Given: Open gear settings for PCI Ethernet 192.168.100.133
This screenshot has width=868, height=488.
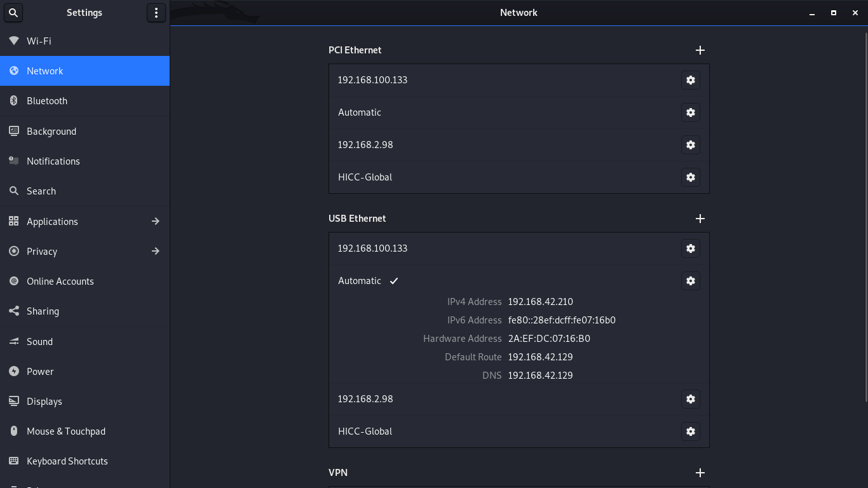Looking at the screenshot, I should pyautogui.click(x=691, y=80).
